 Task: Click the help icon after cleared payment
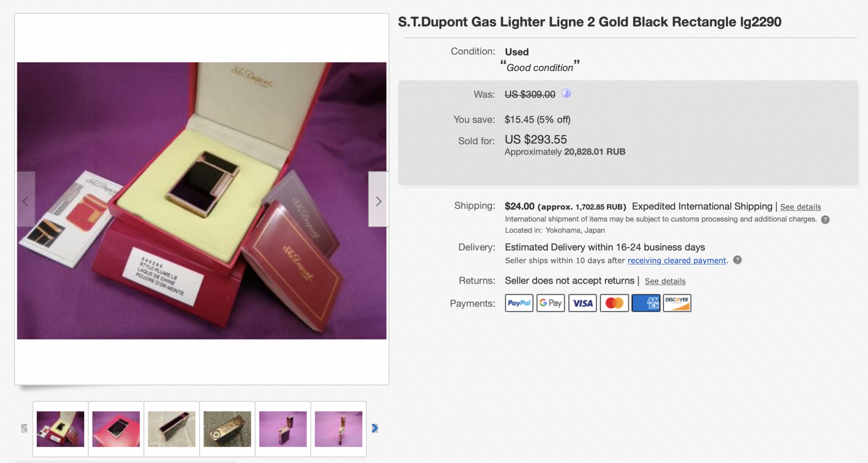point(737,260)
